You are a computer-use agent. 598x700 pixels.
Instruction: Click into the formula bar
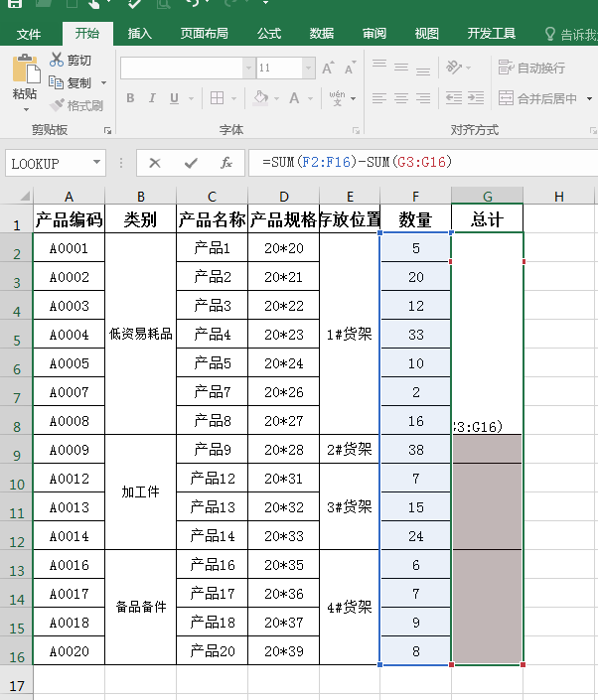423,163
